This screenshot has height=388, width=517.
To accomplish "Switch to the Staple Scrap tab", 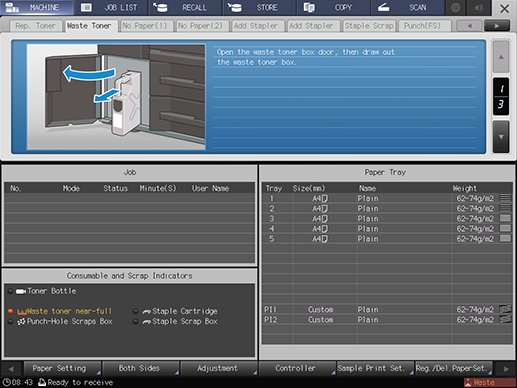I will [x=369, y=26].
